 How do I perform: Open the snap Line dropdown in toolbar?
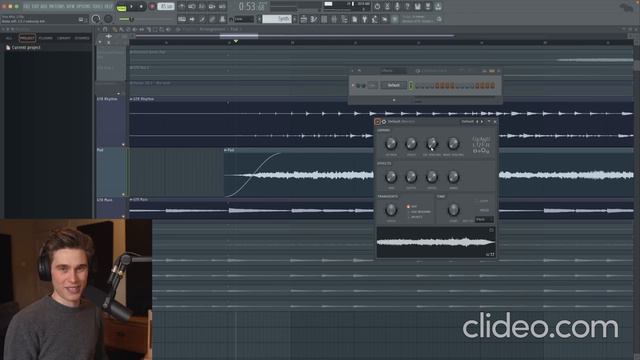click(244, 19)
